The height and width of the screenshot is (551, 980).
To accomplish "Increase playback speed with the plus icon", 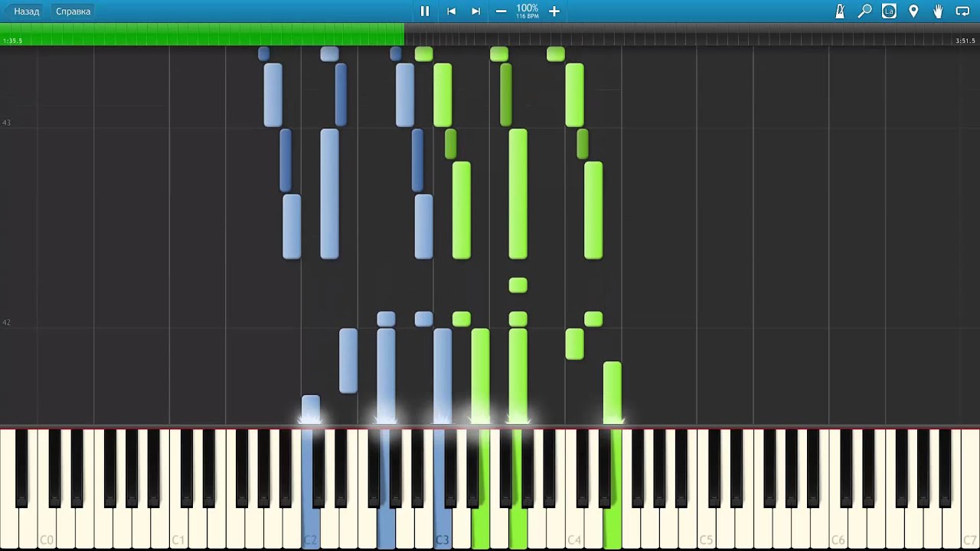I will click(554, 11).
